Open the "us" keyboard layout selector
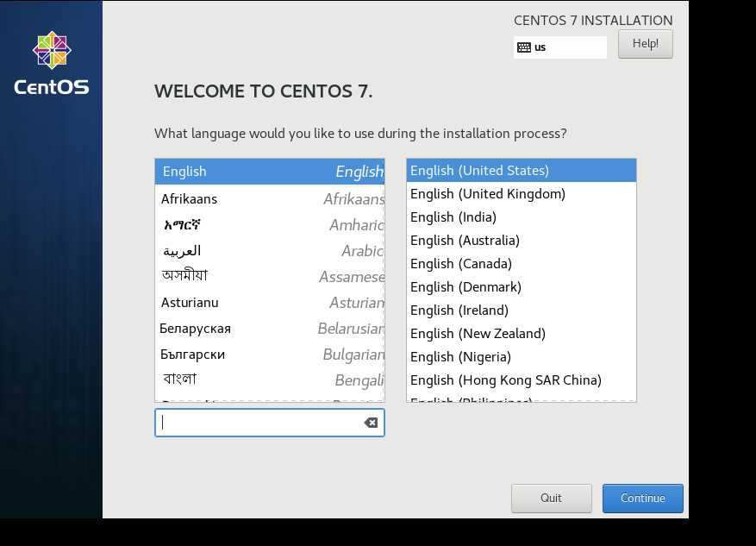The image size is (756, 546). coord(559,47)
